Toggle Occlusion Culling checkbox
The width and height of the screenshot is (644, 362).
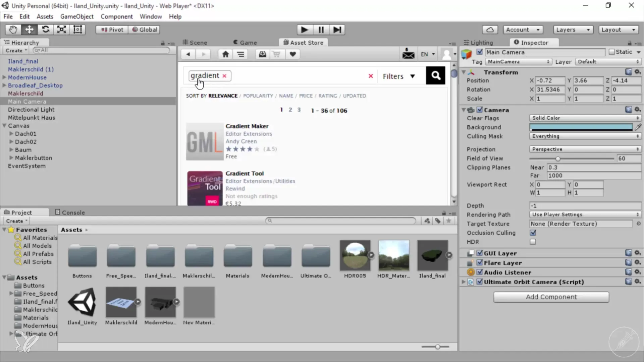pyautogui.click(x=533, y=233)
